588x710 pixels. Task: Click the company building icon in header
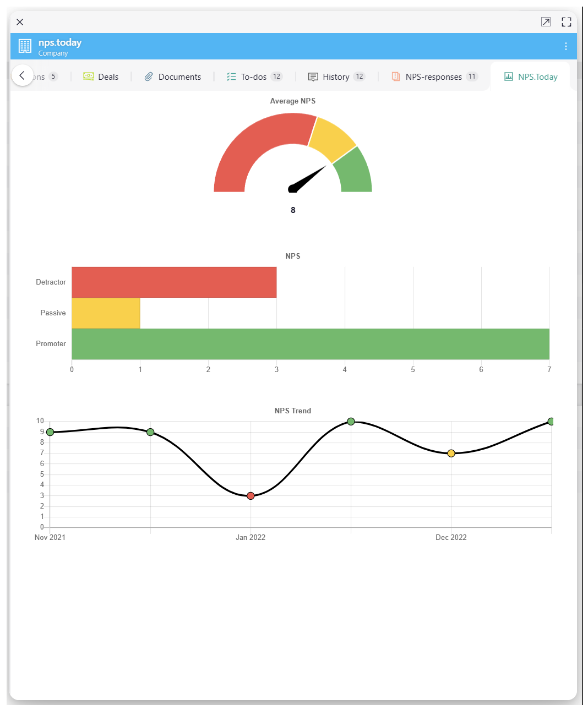(25, 46)
